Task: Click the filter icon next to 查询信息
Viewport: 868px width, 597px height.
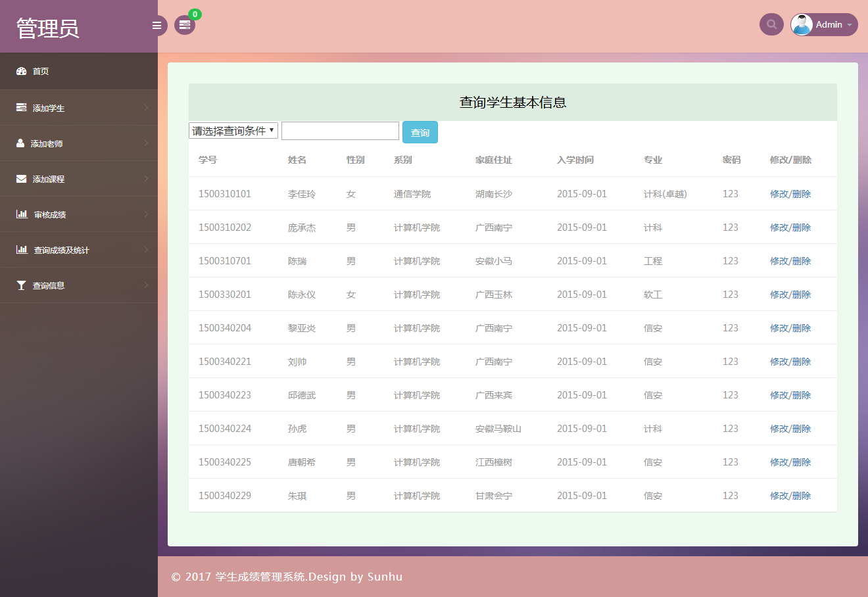Action: 21,285
